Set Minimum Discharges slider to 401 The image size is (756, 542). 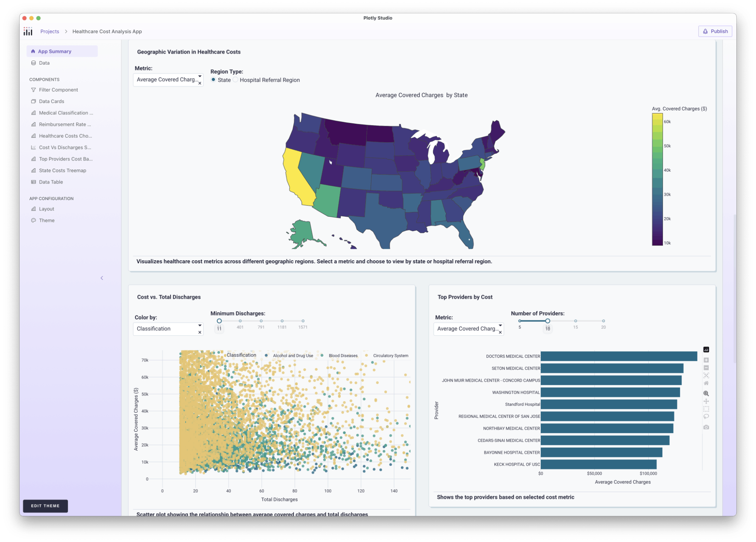[x=240, y=321]
